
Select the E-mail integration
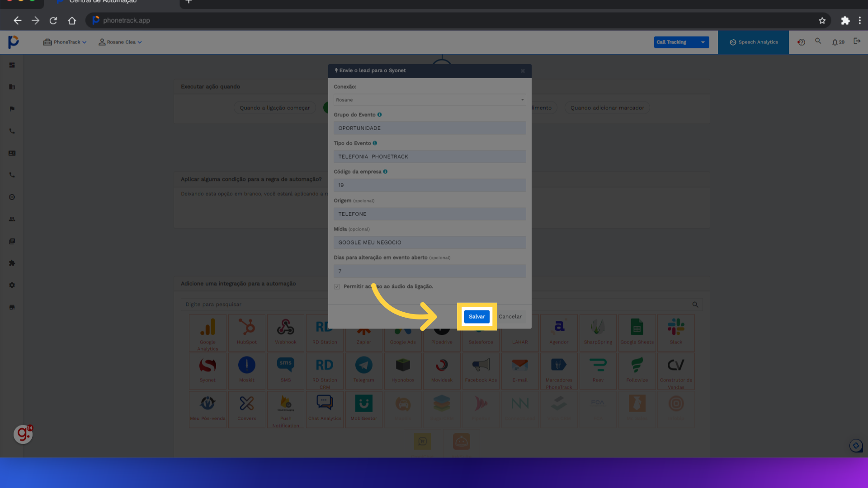point(520,371)
